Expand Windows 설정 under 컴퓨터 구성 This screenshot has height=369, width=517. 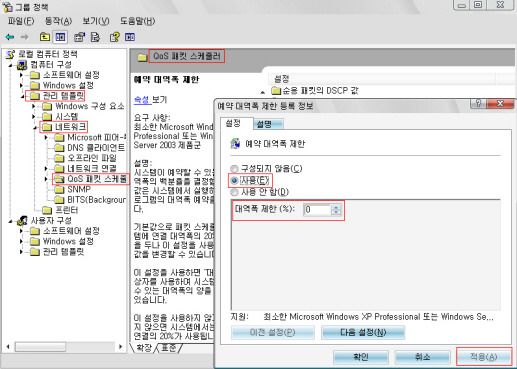point(22,86)
